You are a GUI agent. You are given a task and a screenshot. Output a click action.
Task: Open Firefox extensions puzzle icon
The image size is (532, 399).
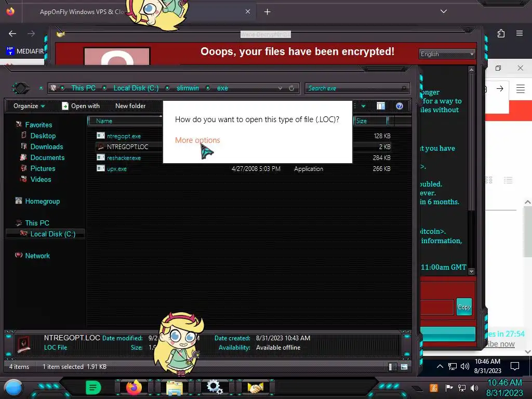tap(501, 33)
